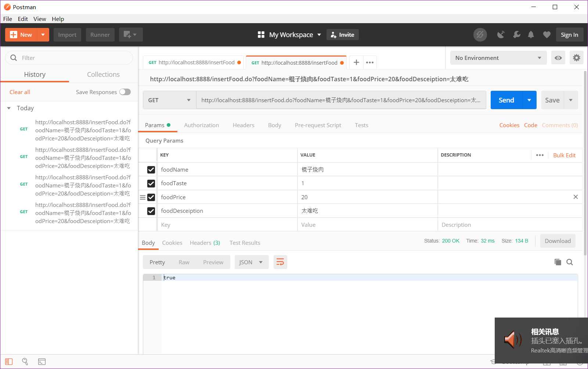Screen dimensions: 588x369
Task: Remove the foodPrice param row
Action: click(576, 197)
